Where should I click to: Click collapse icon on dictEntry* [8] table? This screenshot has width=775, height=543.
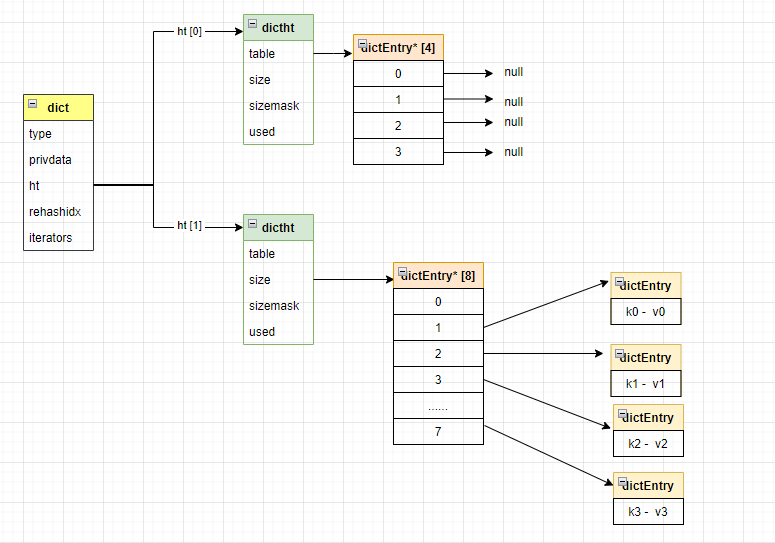point(402,272)
